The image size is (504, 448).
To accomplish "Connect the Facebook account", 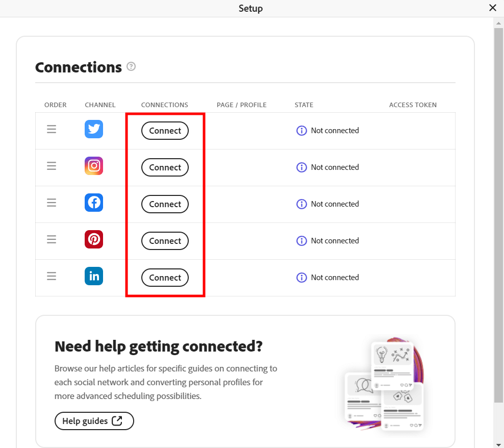I will point(165,204).
